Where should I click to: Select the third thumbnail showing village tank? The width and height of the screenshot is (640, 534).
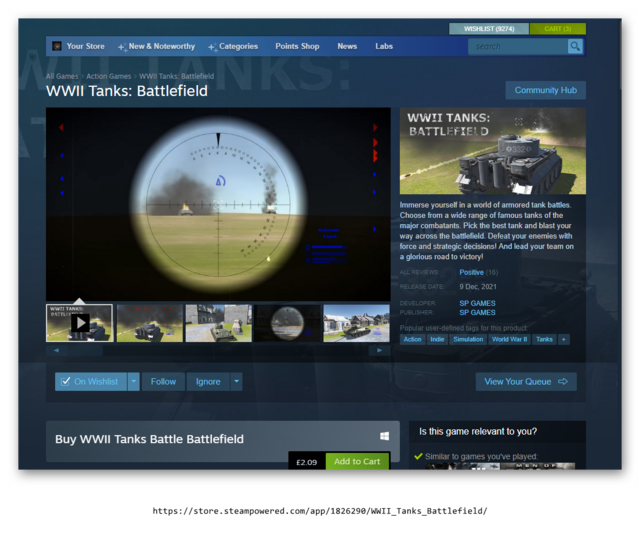pos(218,323)
